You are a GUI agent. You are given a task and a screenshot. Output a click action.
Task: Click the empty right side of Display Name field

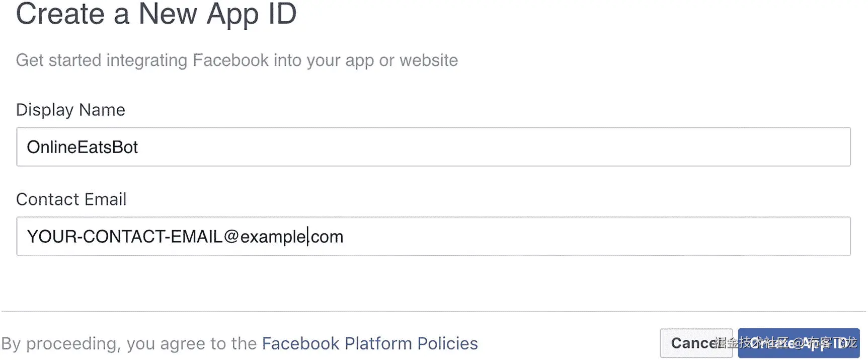[x=704, y=147]
